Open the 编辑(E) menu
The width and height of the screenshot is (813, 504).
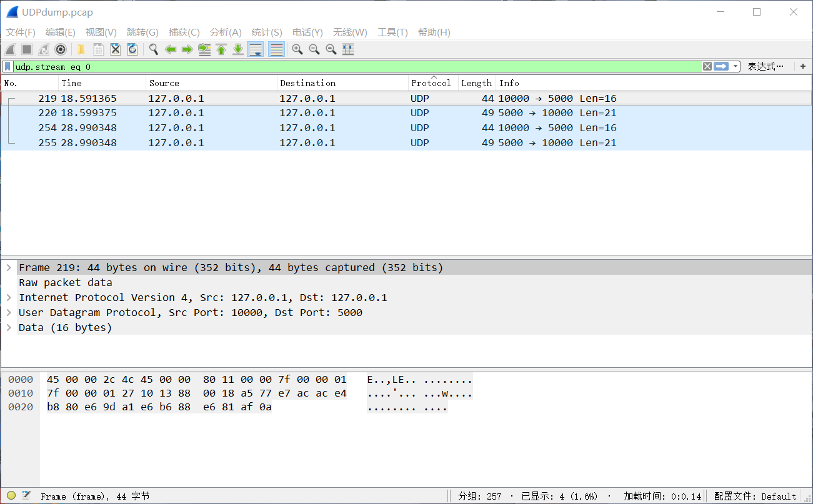tap(61, 32)
